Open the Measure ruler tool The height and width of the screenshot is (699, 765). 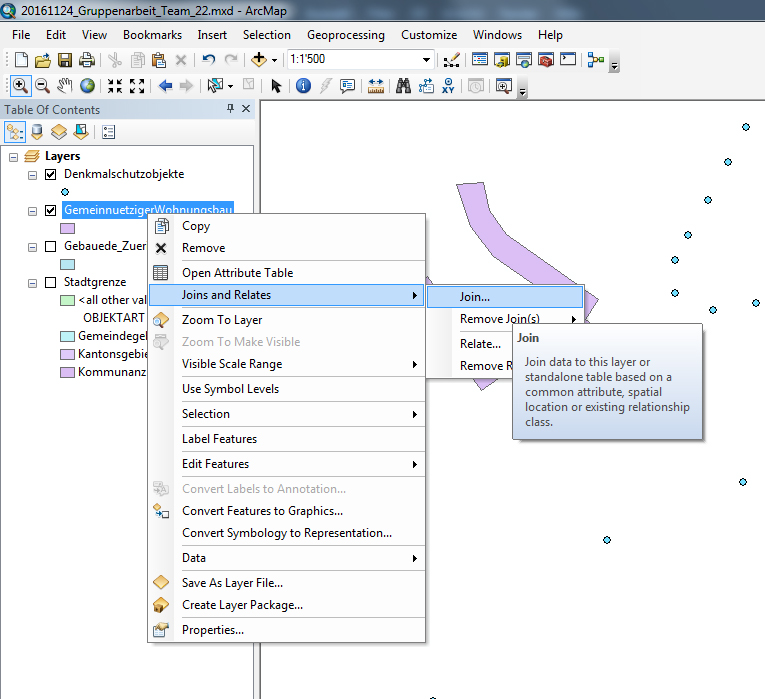376,86
